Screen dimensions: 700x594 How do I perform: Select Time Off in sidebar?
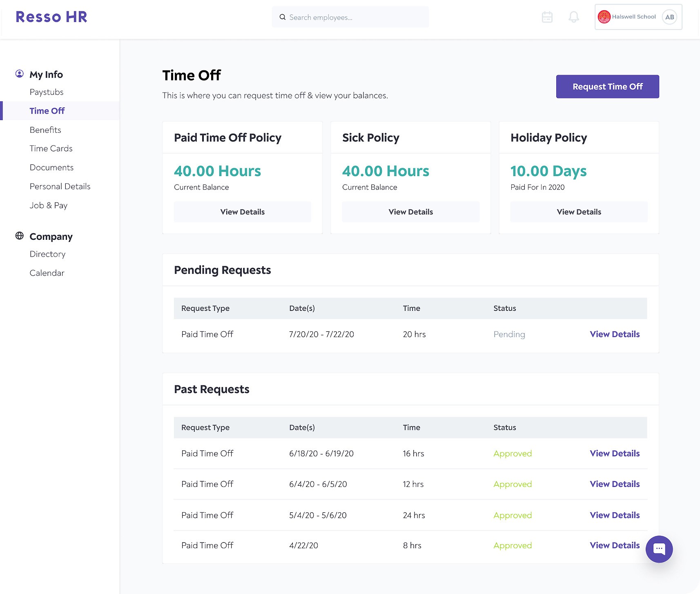60,111
